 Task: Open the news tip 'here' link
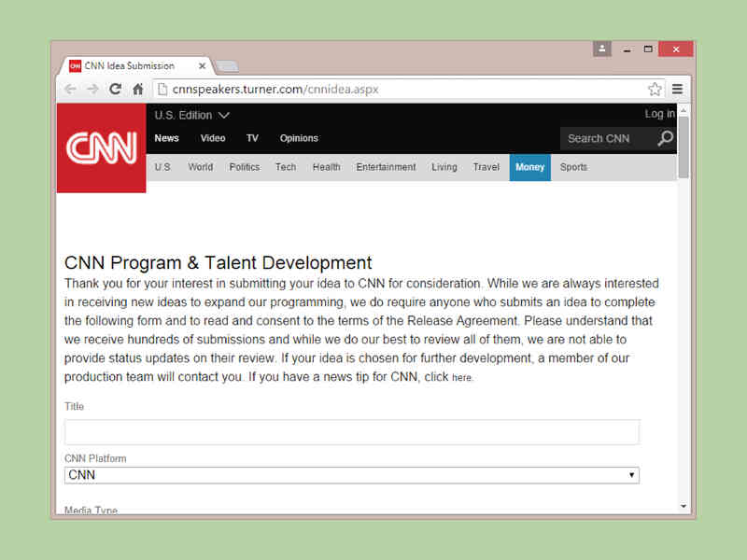[x=460, y=377]
